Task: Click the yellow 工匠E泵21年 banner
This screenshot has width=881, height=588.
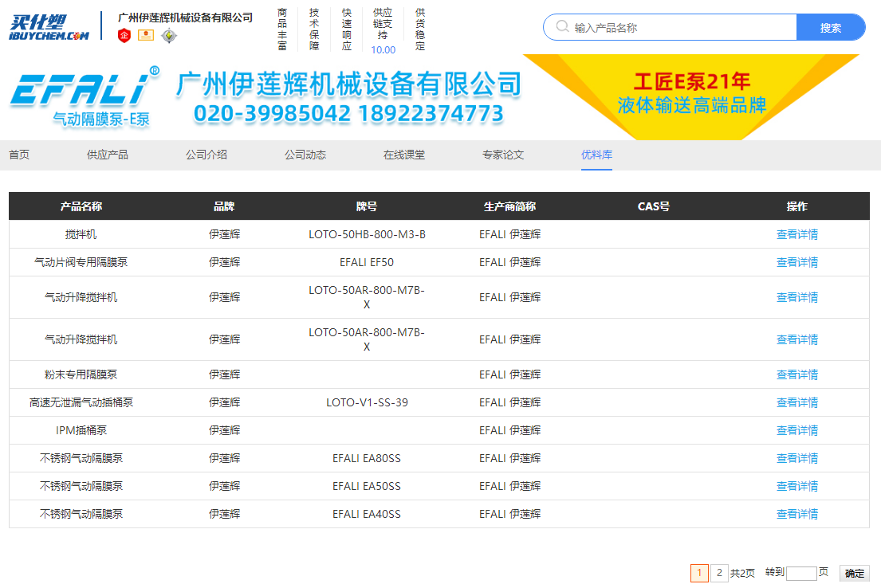Action: click(x=692, y=96)
